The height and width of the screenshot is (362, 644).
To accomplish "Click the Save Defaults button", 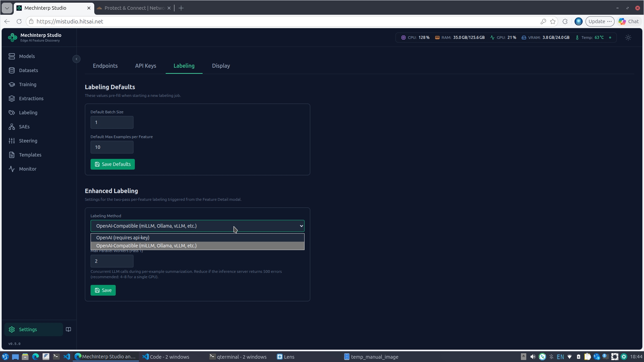I will click(x=113, y=164).
